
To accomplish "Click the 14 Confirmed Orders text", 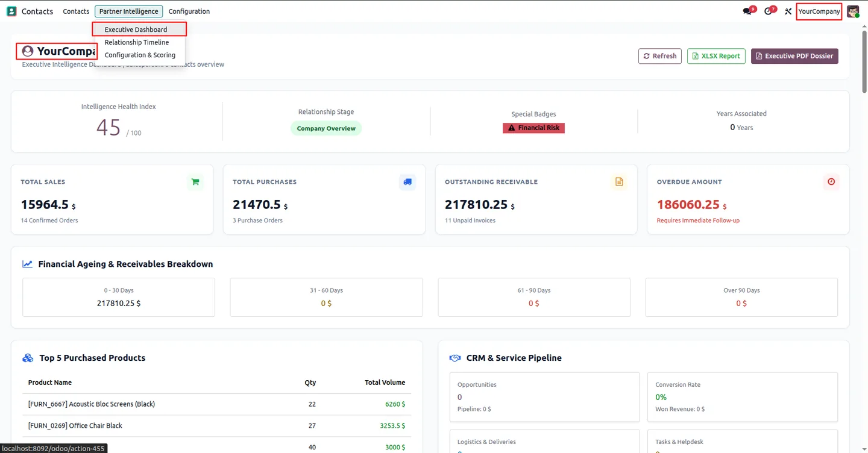I will (x=49, y=220).
